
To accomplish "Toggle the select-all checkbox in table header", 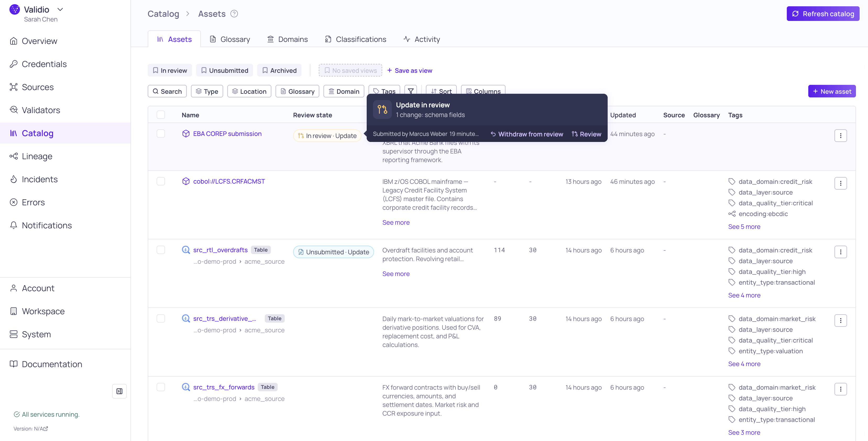I will [x=161, y=115].
